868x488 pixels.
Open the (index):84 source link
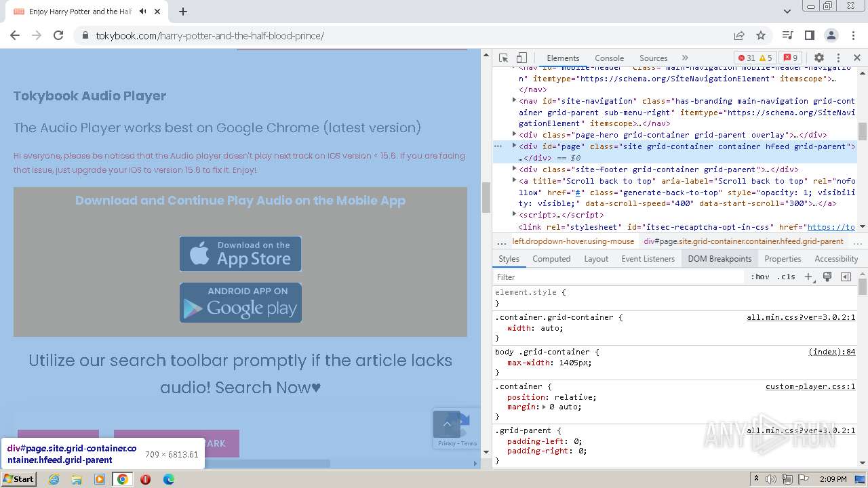832,352
